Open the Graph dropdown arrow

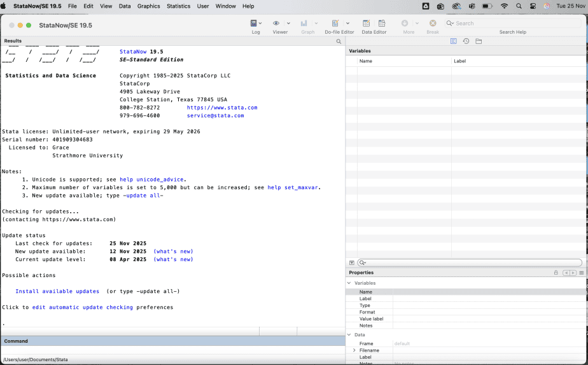point(316,24)
